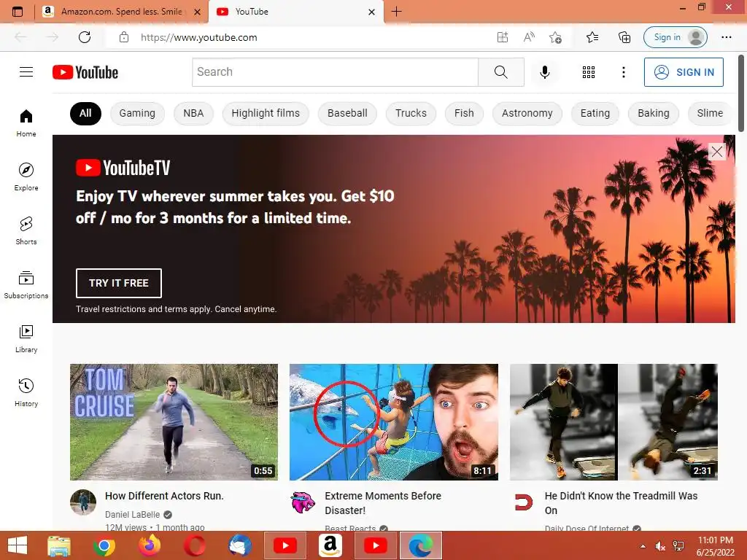Image resolution: width=747 pixels, height=560 pixels.
Task: Open Daniel LaBelle channel name
Action: 133,514
